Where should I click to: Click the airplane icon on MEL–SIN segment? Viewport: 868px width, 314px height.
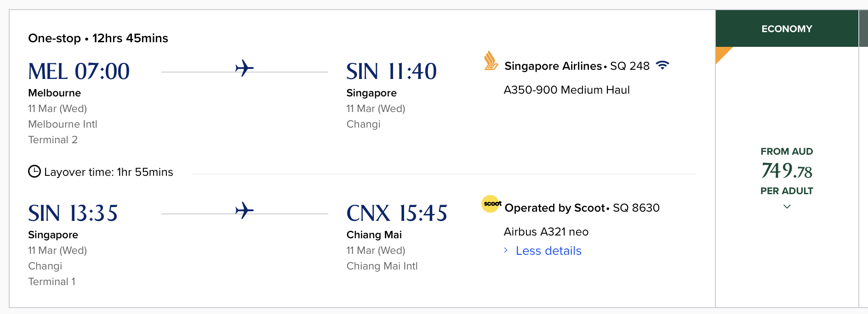pos(244,68)
